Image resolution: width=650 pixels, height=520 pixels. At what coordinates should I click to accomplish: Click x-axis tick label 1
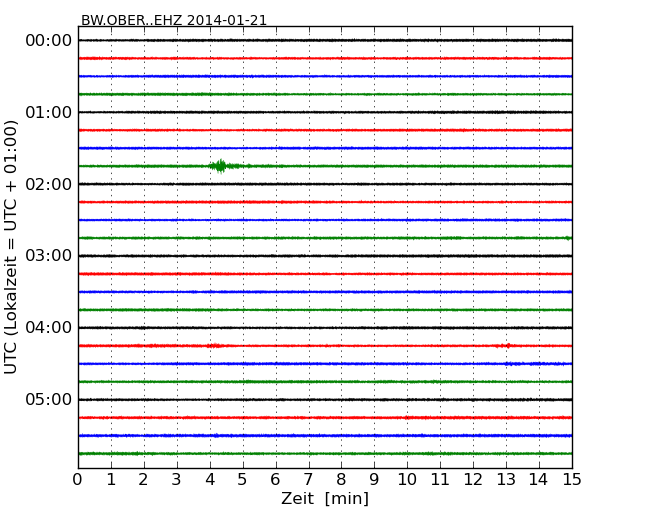click(x=111, y=479)
